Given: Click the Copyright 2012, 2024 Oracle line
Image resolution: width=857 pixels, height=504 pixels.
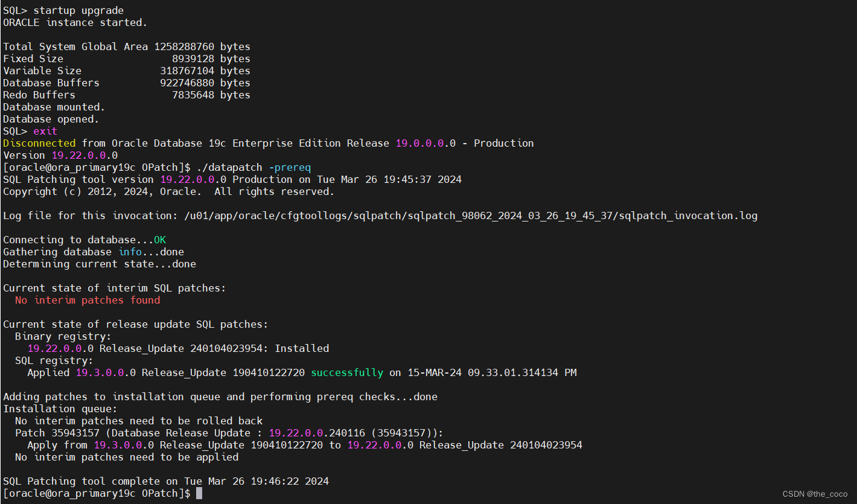Looking at the screenshot, I should pyautogui.click(x=169, y=191).
